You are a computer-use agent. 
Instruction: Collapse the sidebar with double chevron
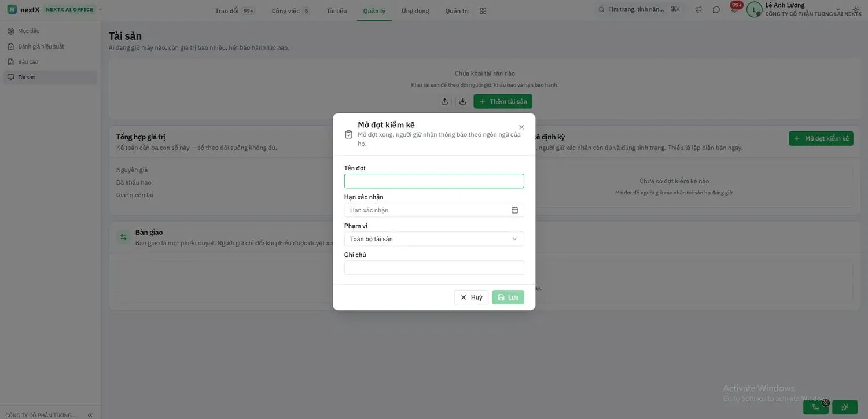(x=90, y=415)
